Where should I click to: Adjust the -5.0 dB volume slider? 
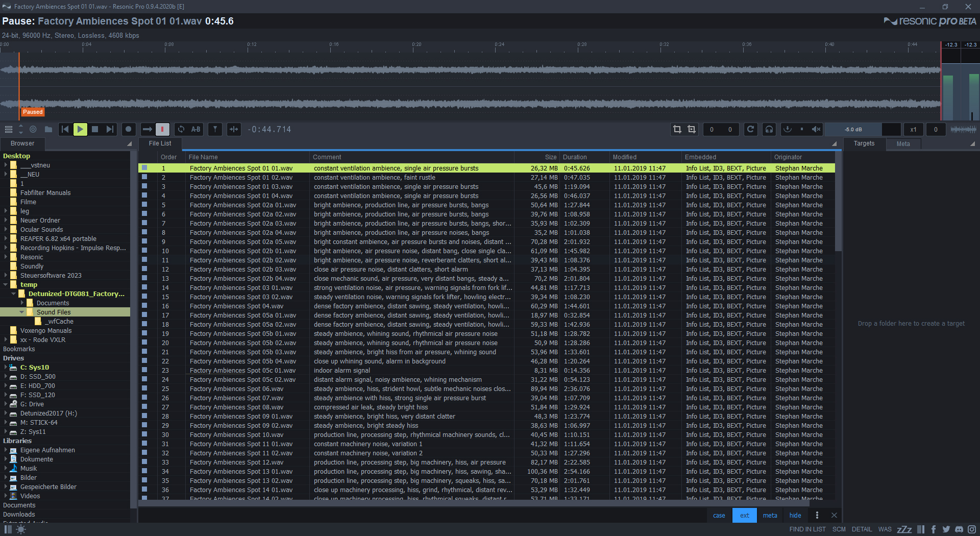[x=853, y=130]
